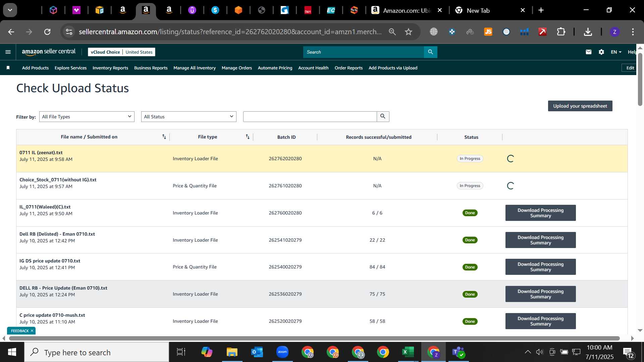Image resolution: width=644 pixels, height=362 pixels.
Task: Open Manage Orders menu item
Action: 237,68
